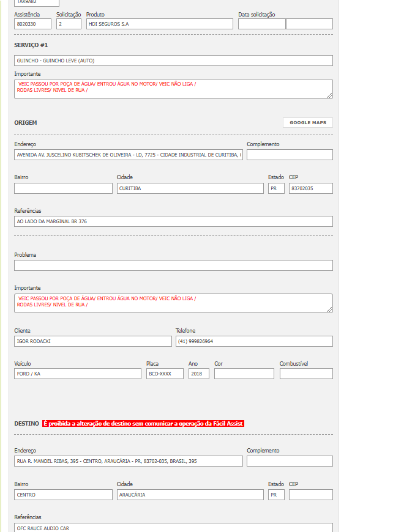Screen dimensions: 393x532
Task: Click the Origem Complemento field
Action: click(x=290, y=155)
